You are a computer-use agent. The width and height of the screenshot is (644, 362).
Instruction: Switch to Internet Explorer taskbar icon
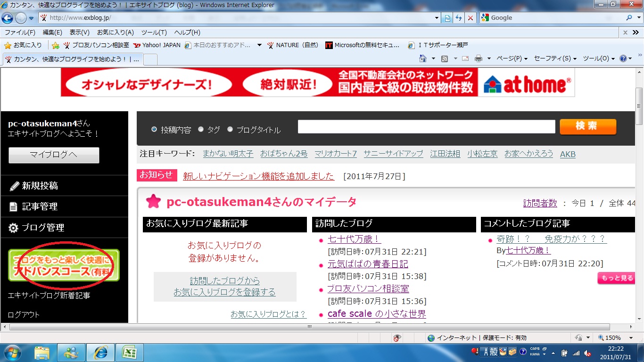(101, 353)
